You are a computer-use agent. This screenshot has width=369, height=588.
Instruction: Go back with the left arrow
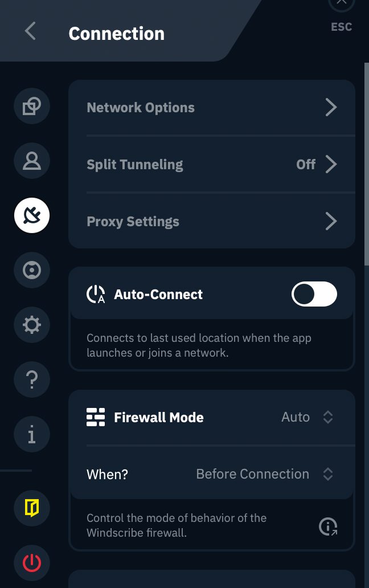pos(30,31)
